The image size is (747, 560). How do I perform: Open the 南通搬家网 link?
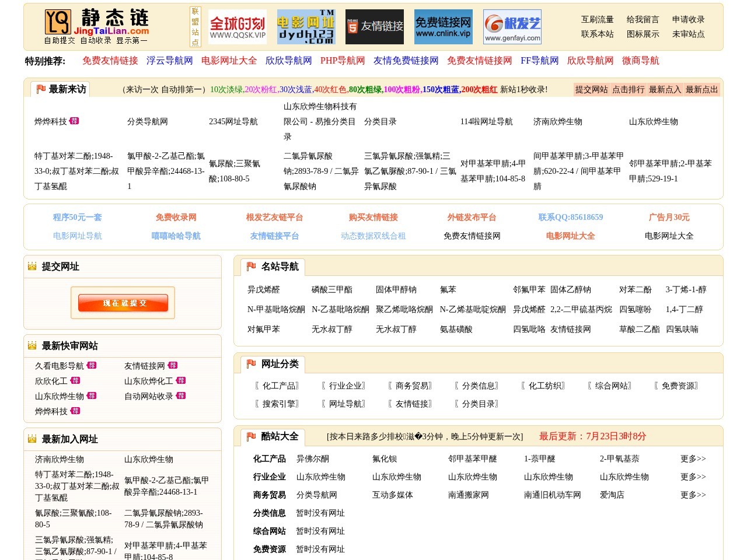(x=469, y=495)
